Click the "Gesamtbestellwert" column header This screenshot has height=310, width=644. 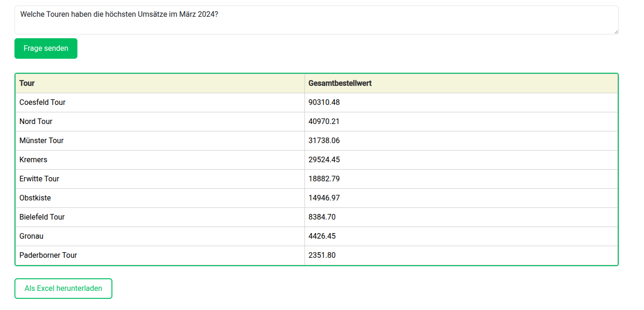click(x=339, y=83)
